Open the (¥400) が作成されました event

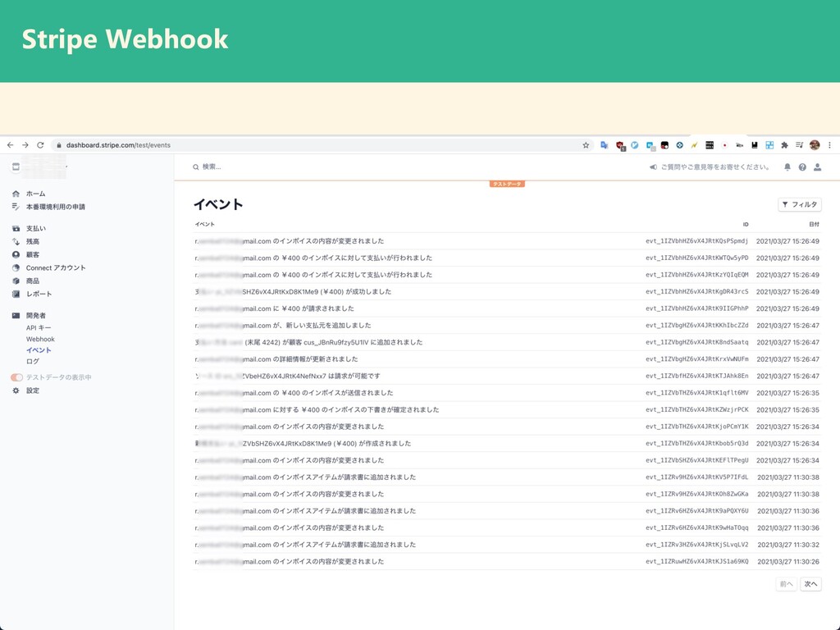click(507, 444)
